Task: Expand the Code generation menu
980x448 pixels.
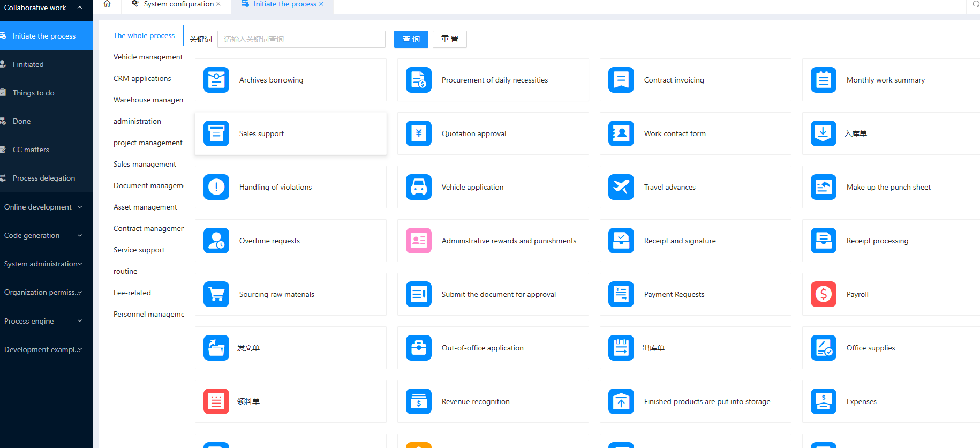Action: [47, 235]
